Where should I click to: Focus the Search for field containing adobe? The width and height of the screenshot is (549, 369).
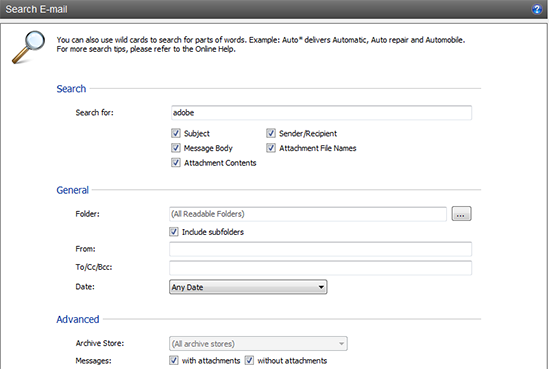tap(321, 113)
